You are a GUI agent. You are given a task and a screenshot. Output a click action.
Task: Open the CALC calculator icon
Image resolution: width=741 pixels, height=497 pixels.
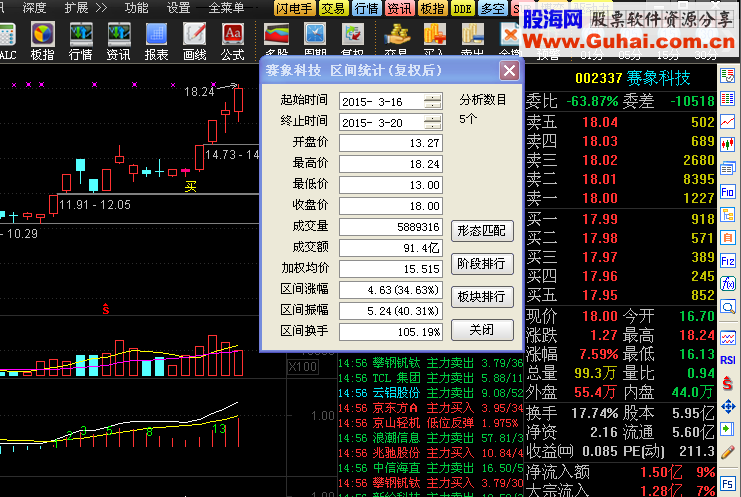8,41
